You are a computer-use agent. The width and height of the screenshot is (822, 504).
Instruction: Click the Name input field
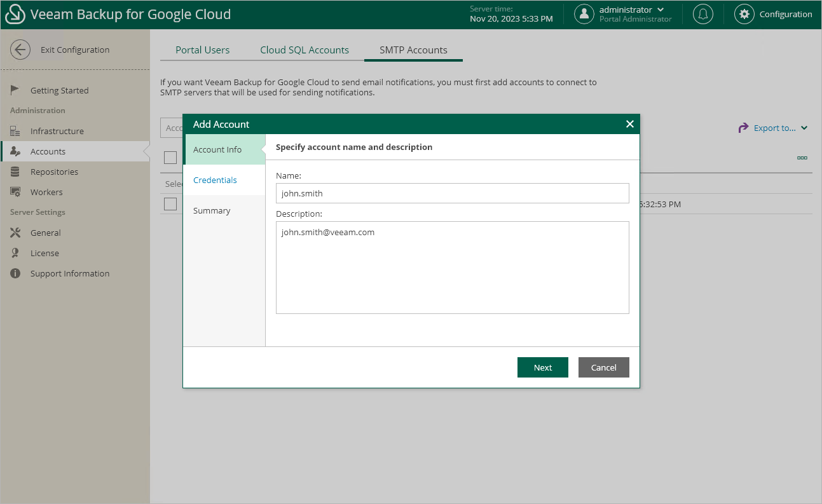tap(453, 193)
